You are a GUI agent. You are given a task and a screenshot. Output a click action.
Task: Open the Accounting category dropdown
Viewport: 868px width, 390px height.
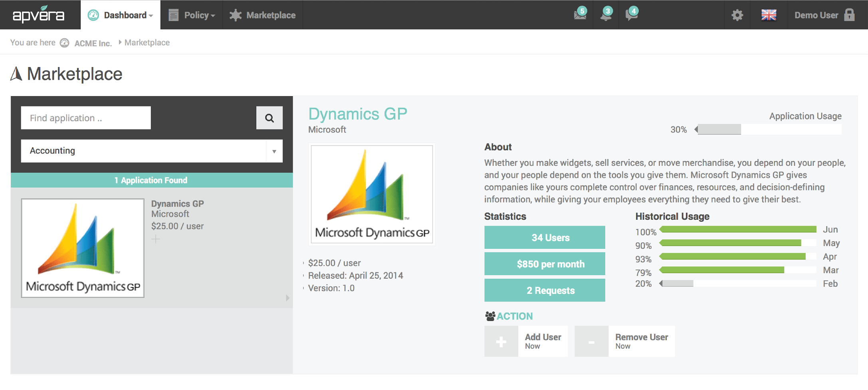pyautogui.click(x=152, y=151)
